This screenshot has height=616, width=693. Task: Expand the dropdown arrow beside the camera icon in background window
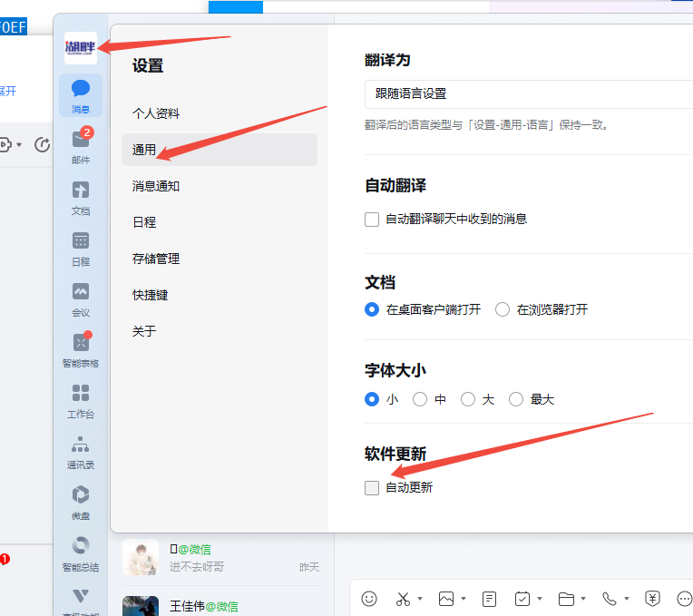[19, 144]
